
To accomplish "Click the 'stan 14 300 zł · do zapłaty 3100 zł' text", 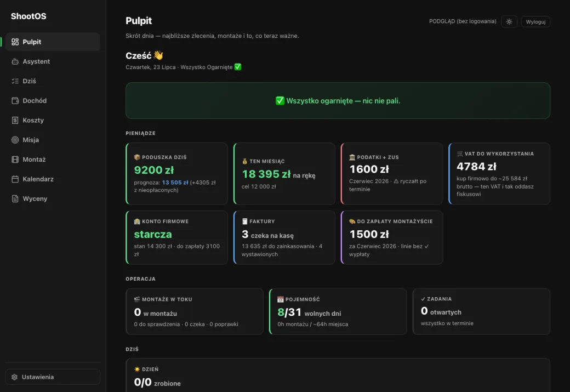I will [x=176, y=250].
